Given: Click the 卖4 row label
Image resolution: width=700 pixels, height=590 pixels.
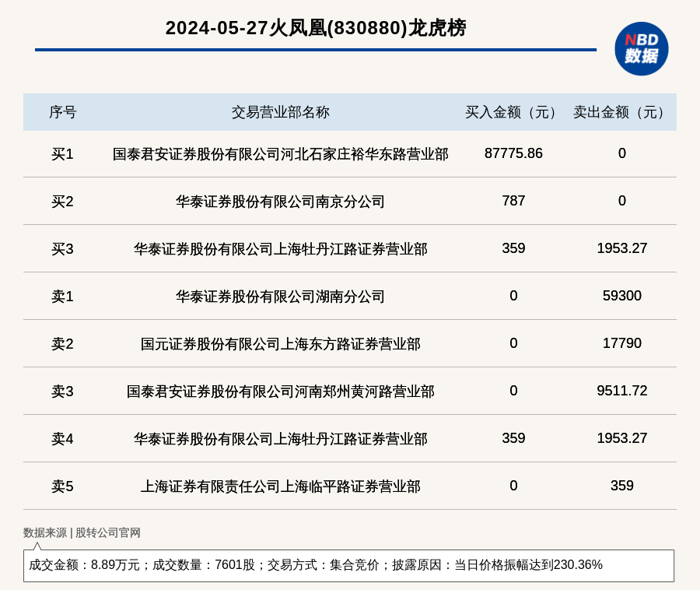Looking at the screenshot, I should point(62,439).
